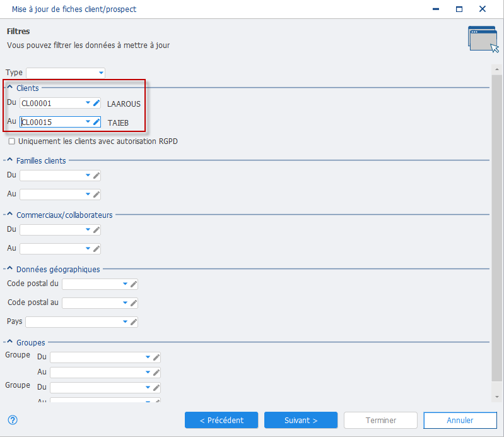504x437 pixels.
Task: Click pencil icon of Code postal du
Action: click(x=134, y=284)
